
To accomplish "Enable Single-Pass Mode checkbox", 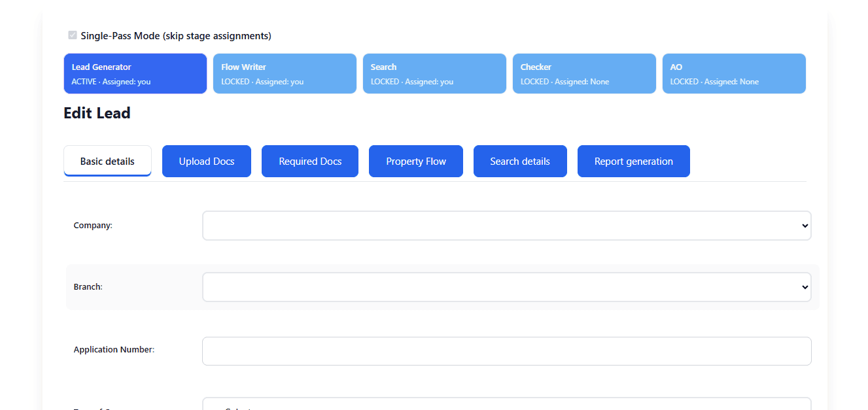I will click(72, 35).
